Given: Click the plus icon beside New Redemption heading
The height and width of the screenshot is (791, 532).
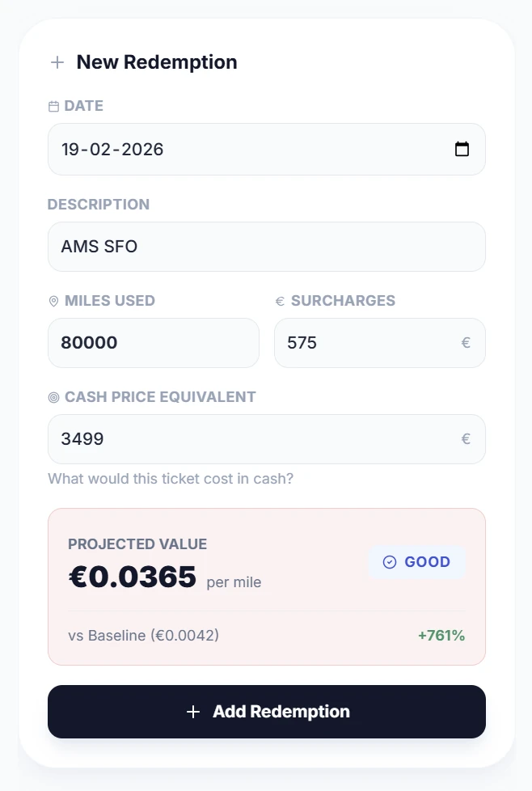Looking at the screenshot, I should [x=57, y=62].
